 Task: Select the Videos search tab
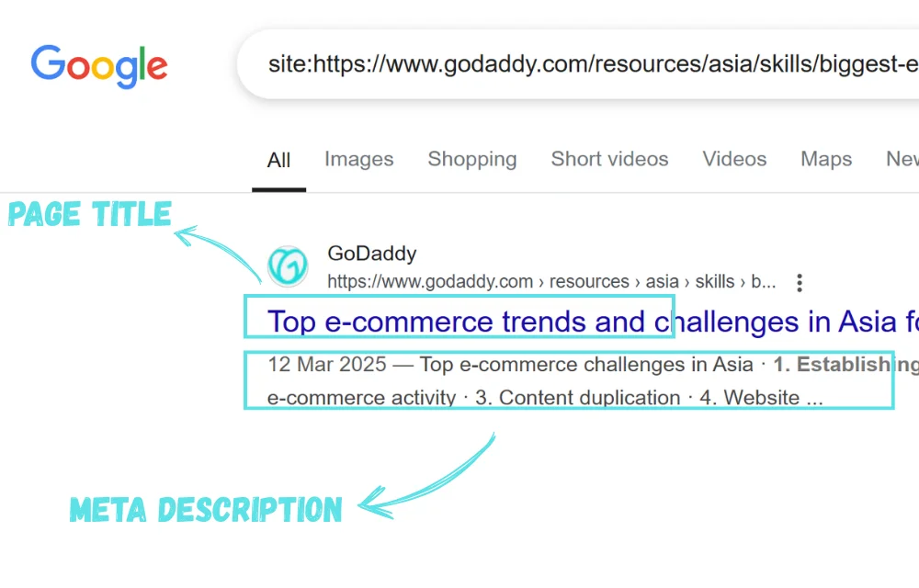pos(733,159)
